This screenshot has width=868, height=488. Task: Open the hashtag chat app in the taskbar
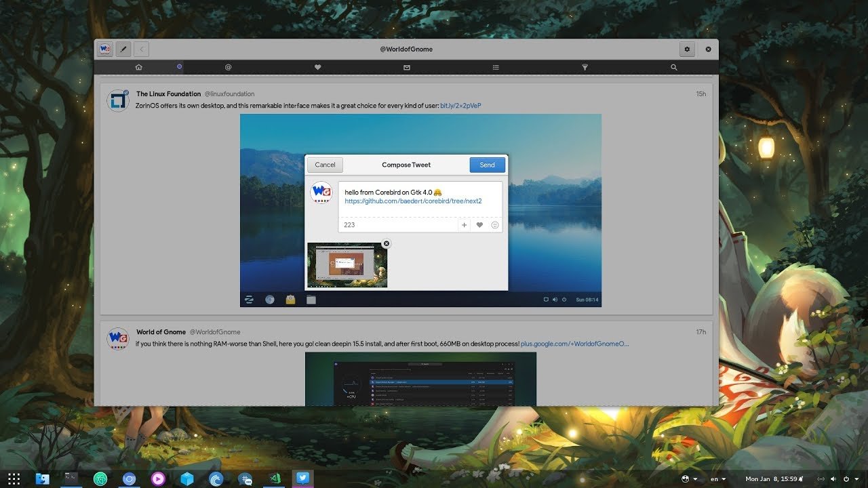(x=245, y=479)
